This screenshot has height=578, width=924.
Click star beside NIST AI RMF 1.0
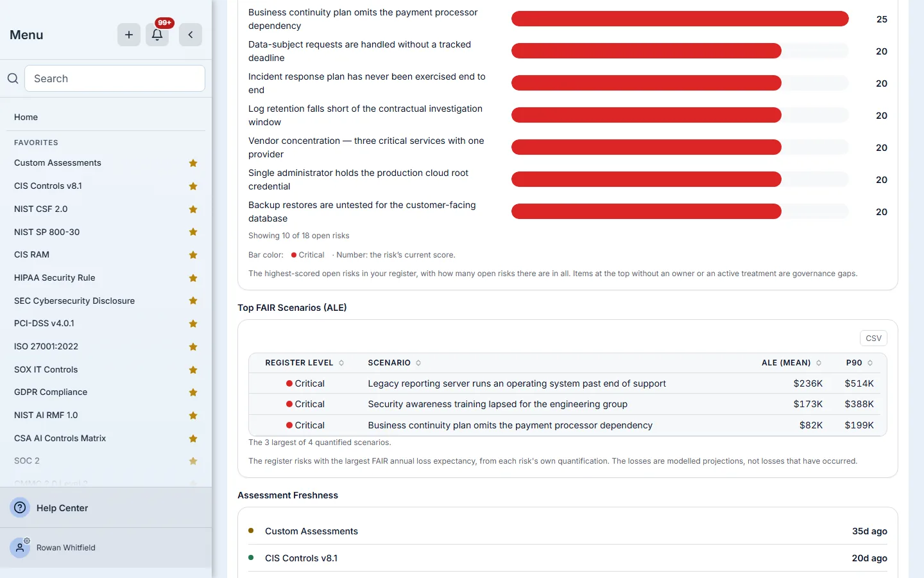point(193,416)
